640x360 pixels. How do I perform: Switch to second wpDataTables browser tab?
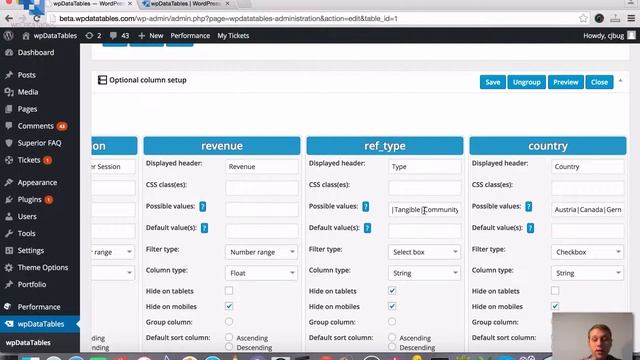coord(186,4)
